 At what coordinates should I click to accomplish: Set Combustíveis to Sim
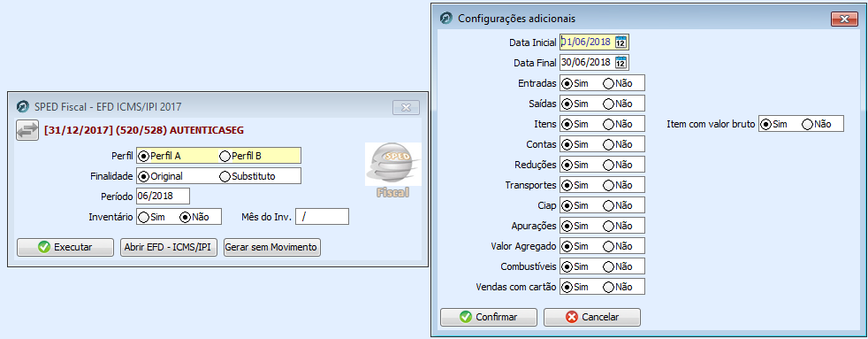(575, 266)
